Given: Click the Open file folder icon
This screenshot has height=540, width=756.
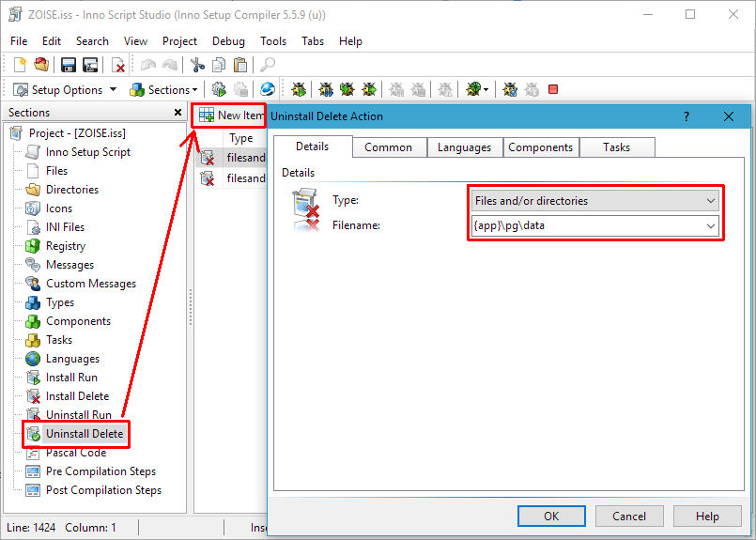Looking at the screenshot, I should coord(41,65).
